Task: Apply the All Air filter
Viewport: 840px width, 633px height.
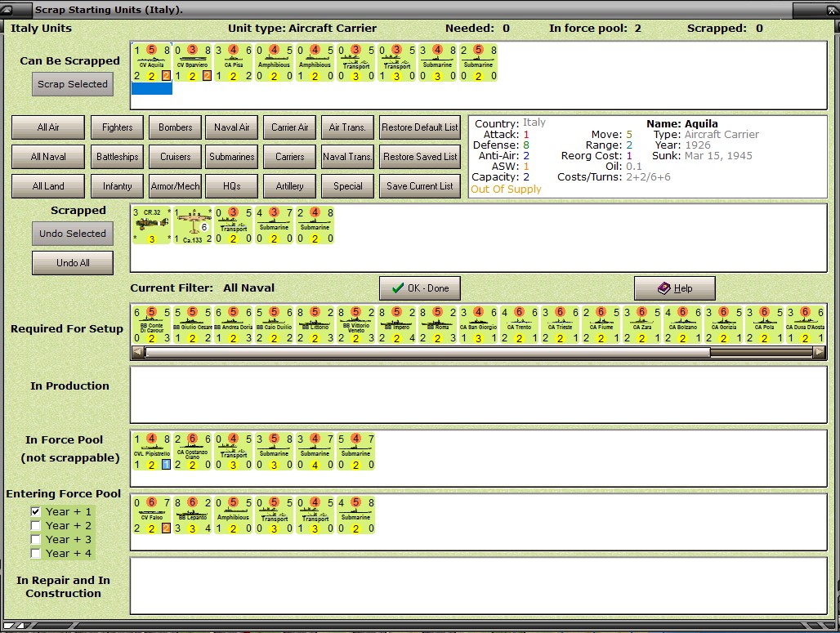Action: pyautogui.click(x=48, y=127)
